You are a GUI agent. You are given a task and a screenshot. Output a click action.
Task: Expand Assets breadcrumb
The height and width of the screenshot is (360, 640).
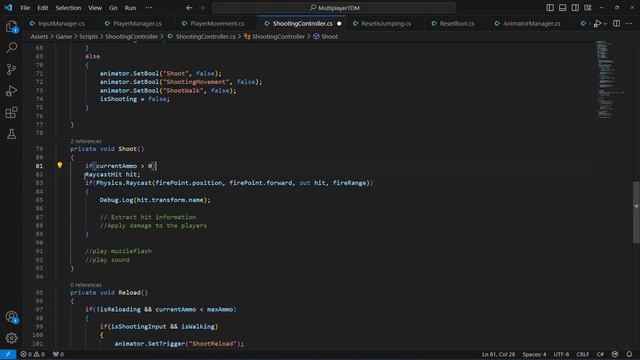39,36
